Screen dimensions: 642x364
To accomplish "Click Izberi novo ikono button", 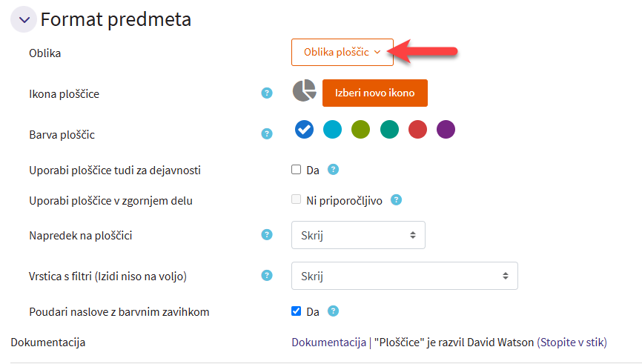I will click(x=374, y=93).
